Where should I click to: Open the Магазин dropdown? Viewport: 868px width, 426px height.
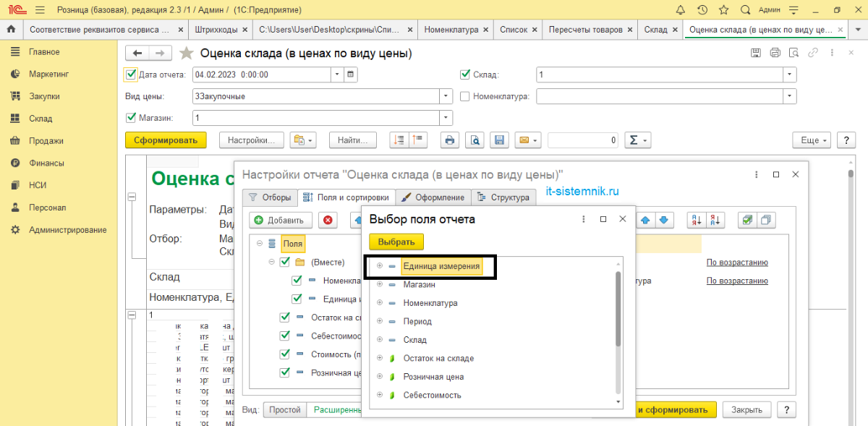click(x=446, y=118)
